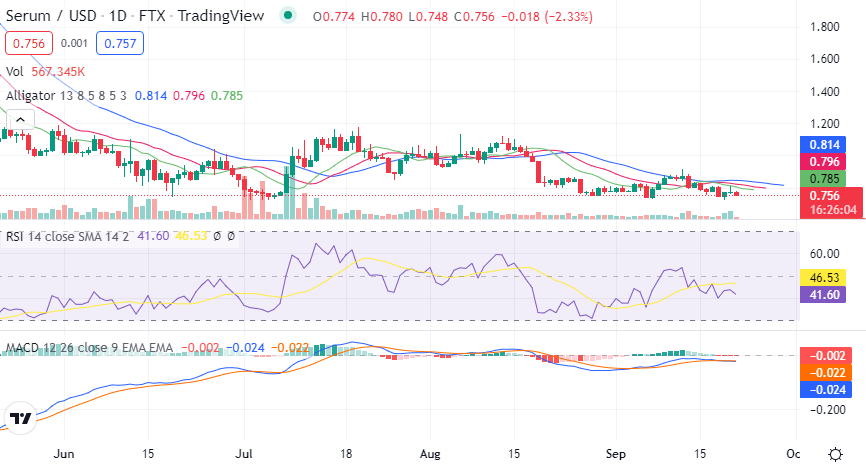
Task: Click the -0.200 MACD scale value
Action: pyautogui.click(x=827, y=409)
